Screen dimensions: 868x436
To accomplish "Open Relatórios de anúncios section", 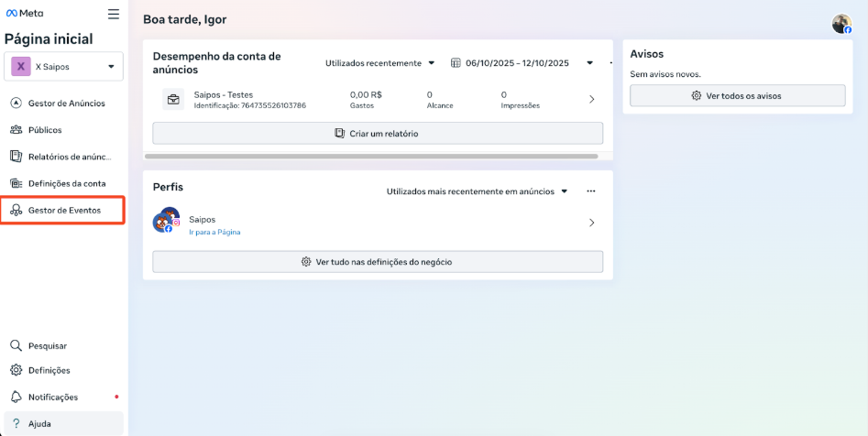I will [x=69, y=157].
